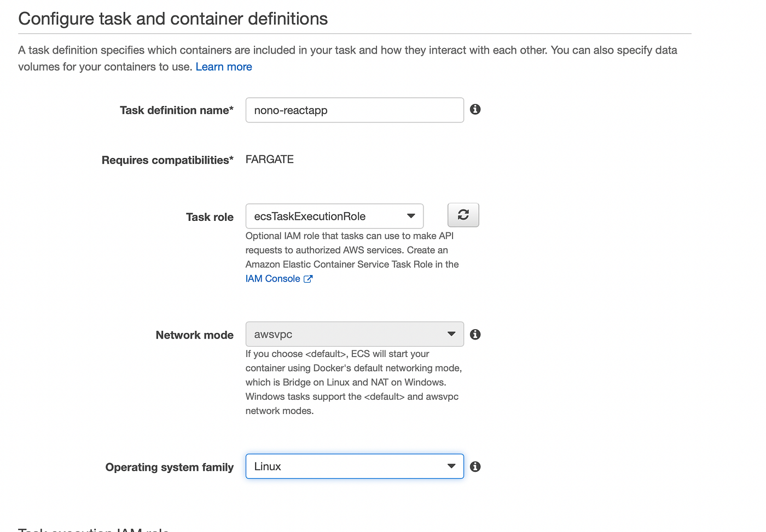Click the Configure task and container definitions heading
Image resolution: width=766 pixels, height=532 pixels.
coord(173,19)
